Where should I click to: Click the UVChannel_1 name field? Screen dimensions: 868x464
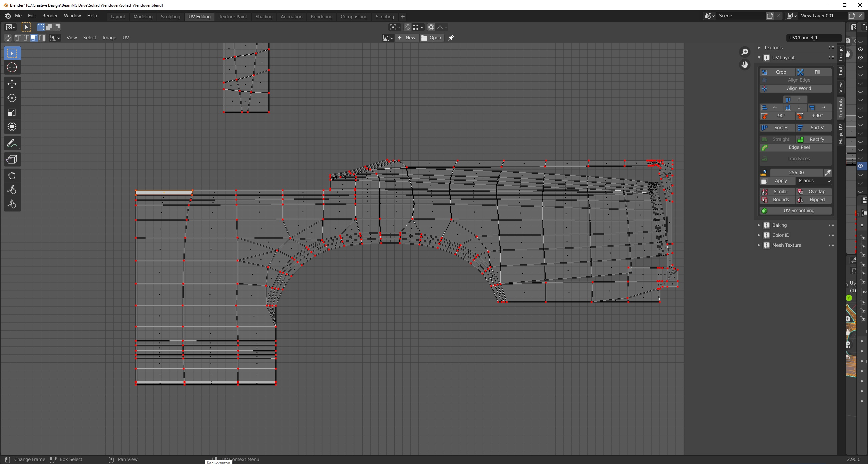coord(813,38)
